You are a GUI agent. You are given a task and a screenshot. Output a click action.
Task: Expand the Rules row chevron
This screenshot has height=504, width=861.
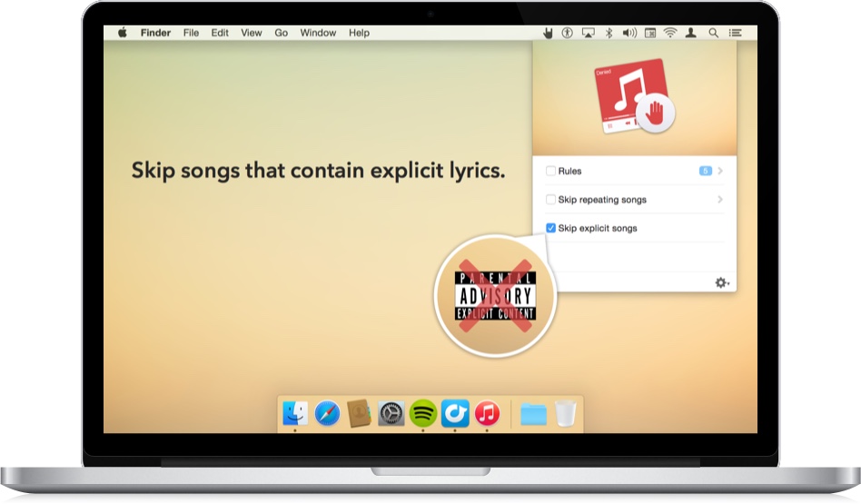[x=720, y=171]
